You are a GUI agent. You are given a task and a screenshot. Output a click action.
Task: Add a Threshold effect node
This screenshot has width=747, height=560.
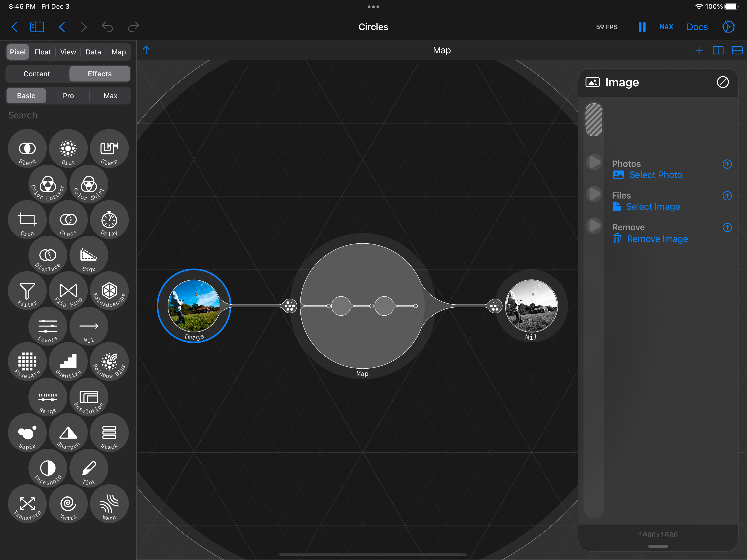(x=48, y=469)
